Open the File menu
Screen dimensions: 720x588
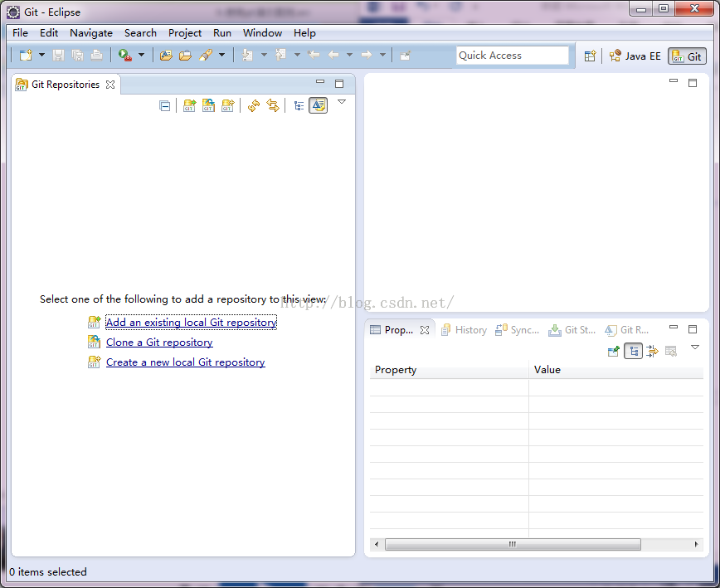coord(20,33)
